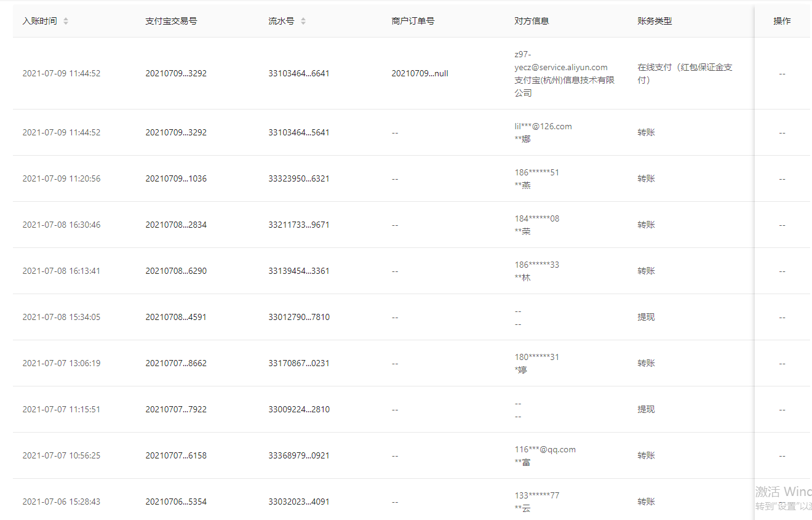Click the 商户订单号 column header
The width and height of the screenshot is (812, 520).
tap(413, 21)
